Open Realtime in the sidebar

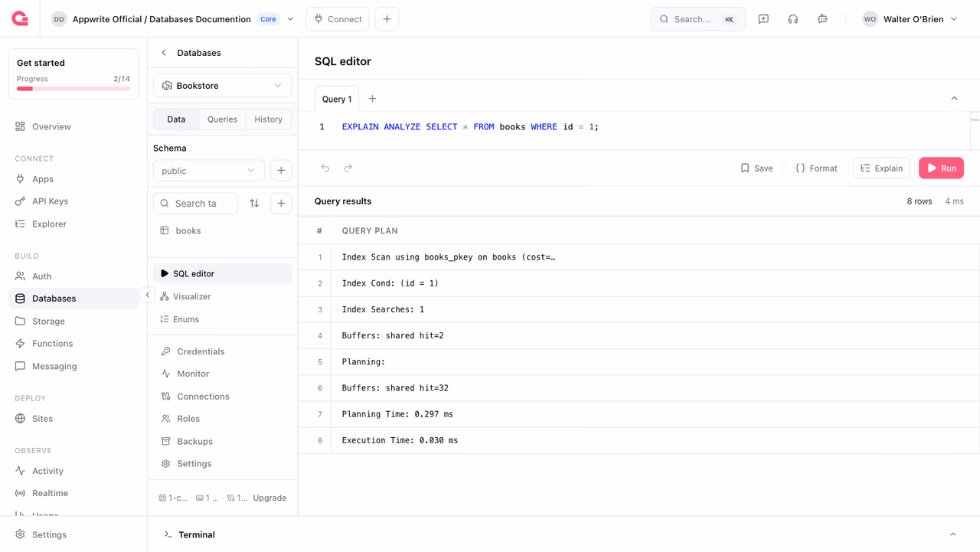[73, 493]
